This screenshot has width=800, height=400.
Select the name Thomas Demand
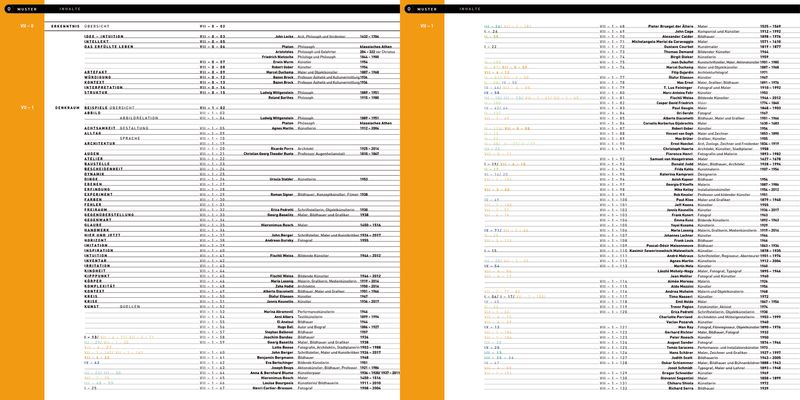(x=679, y=52)
